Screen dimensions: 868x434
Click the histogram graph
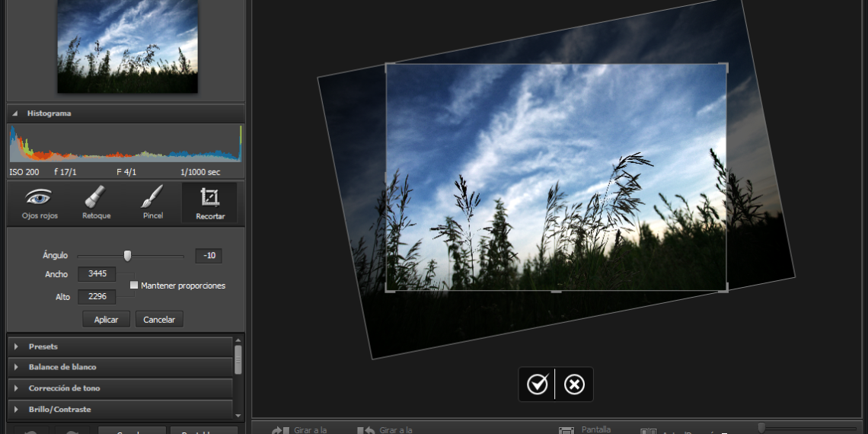coord(126,143)
